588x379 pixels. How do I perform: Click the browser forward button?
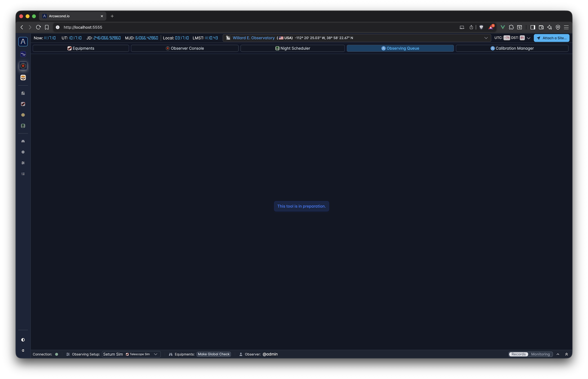click(x=30, y=27)
